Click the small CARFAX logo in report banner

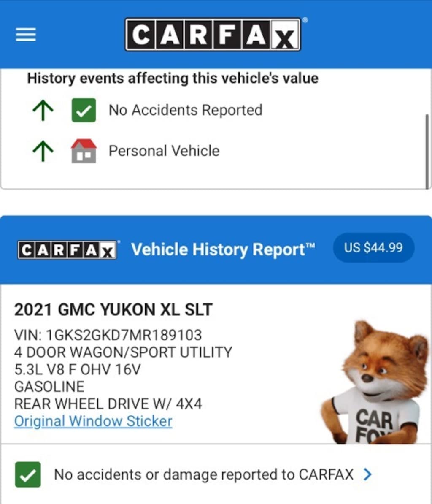pos(67,250)
